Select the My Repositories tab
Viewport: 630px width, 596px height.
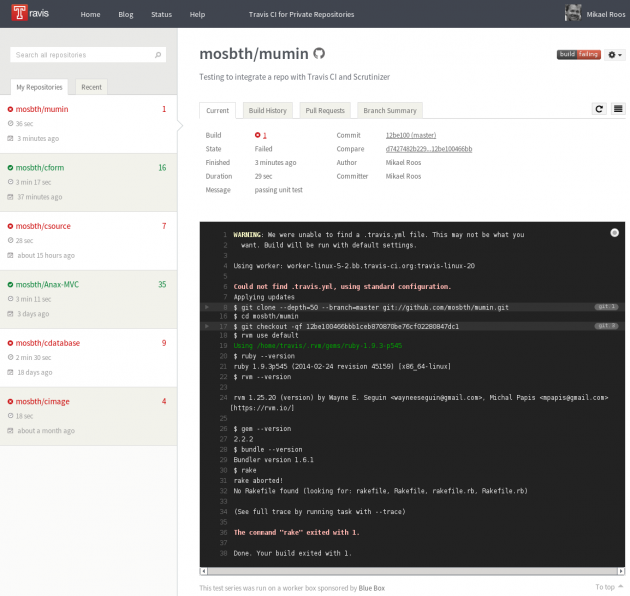(x=39, y=87)
